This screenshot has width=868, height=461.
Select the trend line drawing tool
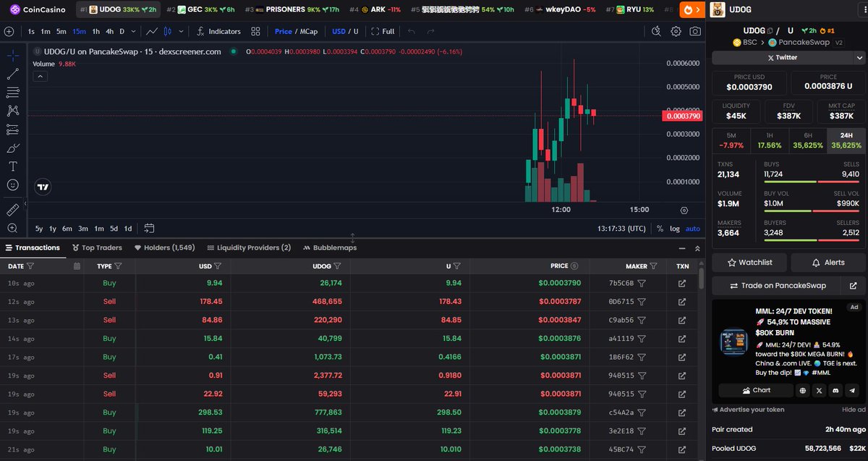point(12,74)
